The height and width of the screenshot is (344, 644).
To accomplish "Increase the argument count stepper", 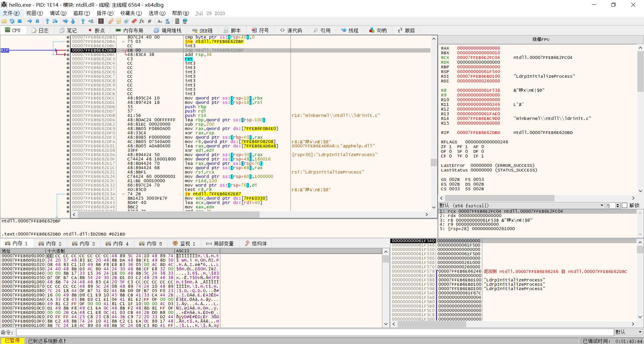I will [618, 204].
